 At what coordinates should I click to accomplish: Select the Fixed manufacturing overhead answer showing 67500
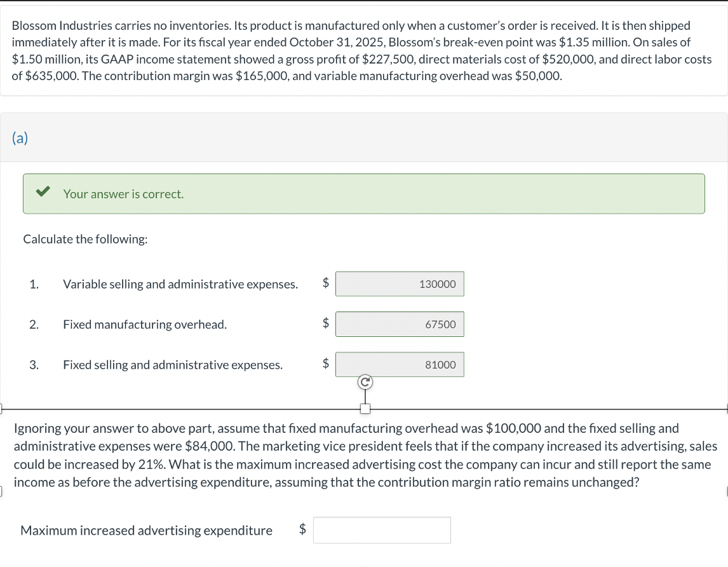coord(400,324)
